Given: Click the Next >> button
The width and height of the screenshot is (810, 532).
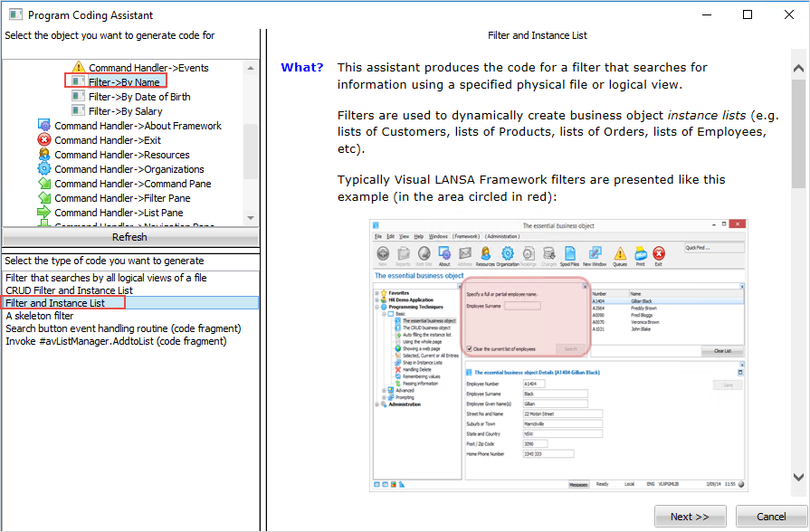Looking at the screenshot, I should pos(691,517).
